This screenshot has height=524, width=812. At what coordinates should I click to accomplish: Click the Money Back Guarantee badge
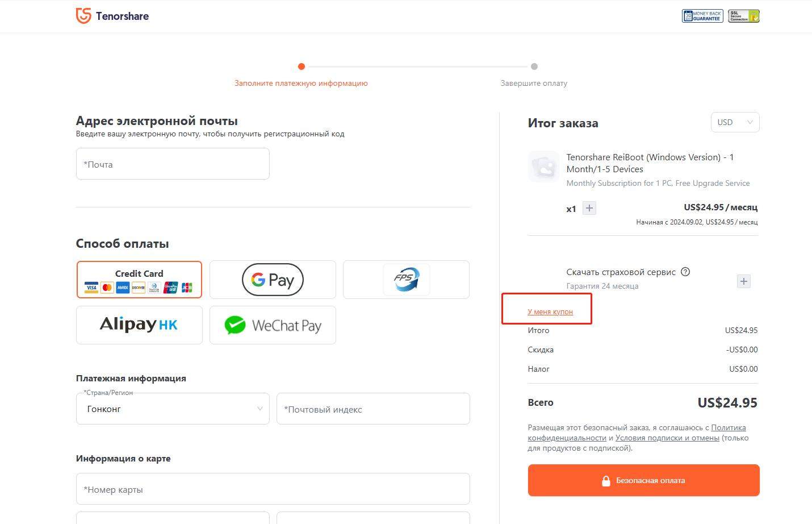pos(702,16)
